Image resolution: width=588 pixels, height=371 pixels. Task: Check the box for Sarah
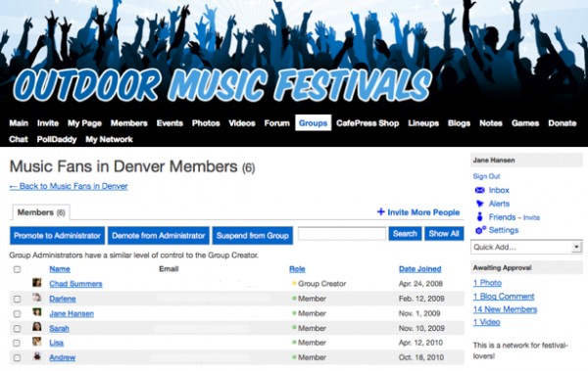pos(17,329)
